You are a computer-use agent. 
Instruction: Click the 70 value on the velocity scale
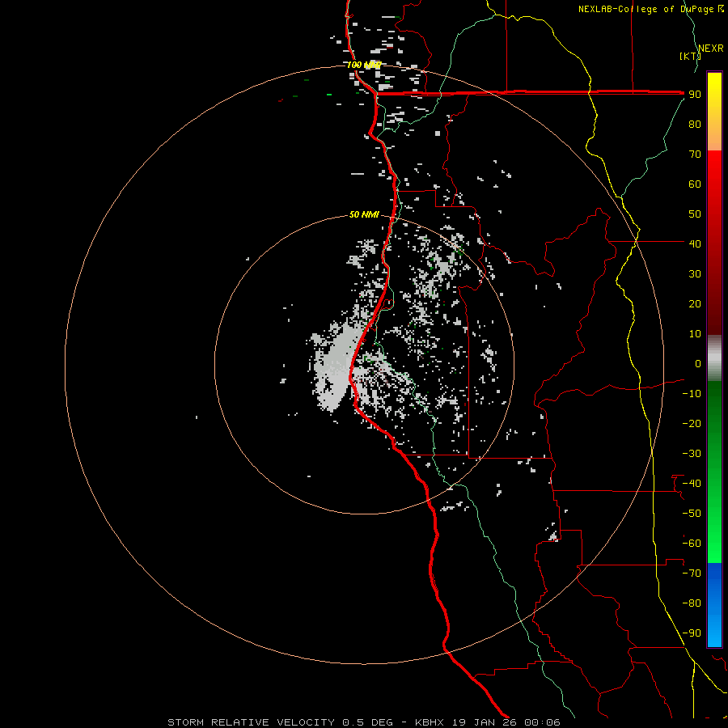695,154
